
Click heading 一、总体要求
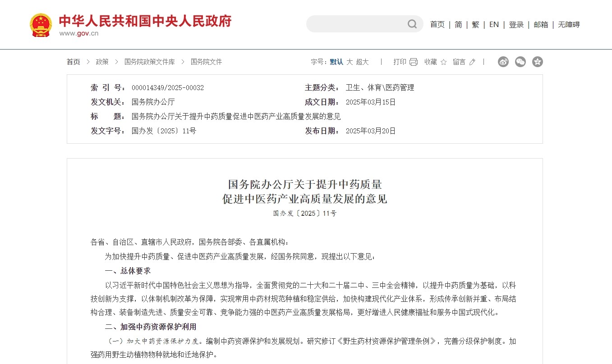click(x=128, y=271)
